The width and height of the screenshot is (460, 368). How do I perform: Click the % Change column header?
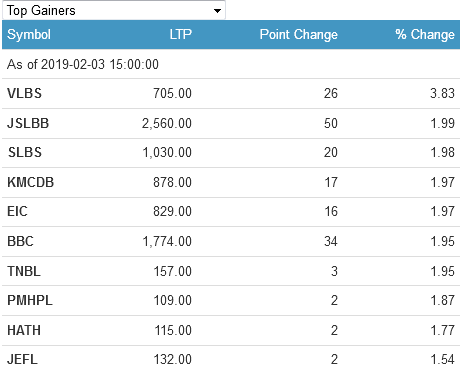[x=425, y=34]
